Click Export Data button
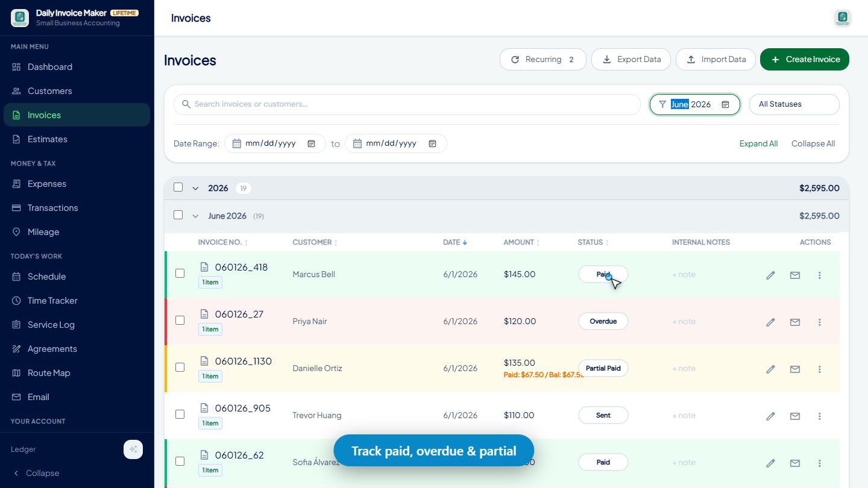 point(631,59)
